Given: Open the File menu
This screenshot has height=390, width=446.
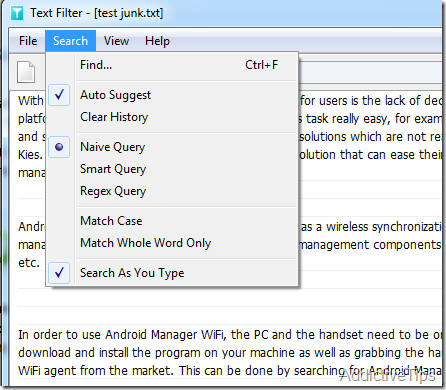Looking at the screenshot, I should pos(28,41).
